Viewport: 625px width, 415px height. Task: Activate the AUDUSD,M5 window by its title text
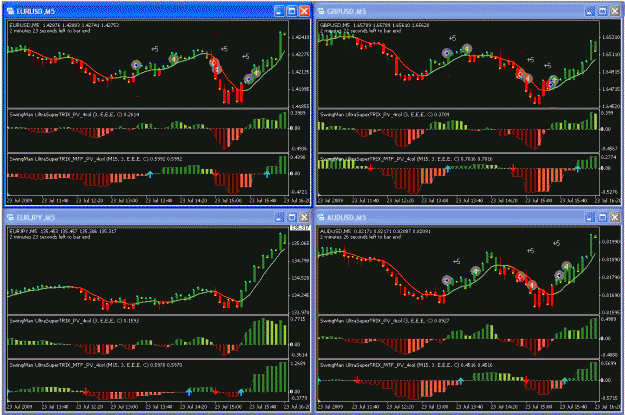346,218
